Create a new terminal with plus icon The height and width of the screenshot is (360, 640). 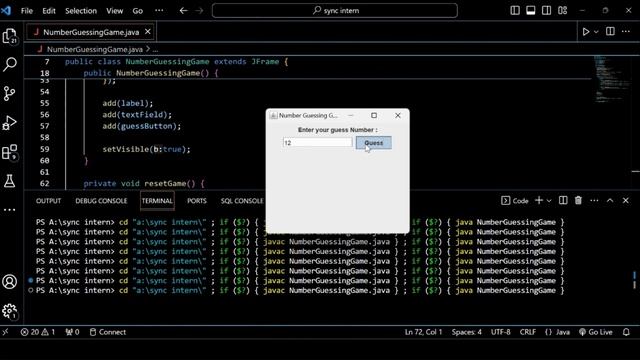click(x=539, y=200)
